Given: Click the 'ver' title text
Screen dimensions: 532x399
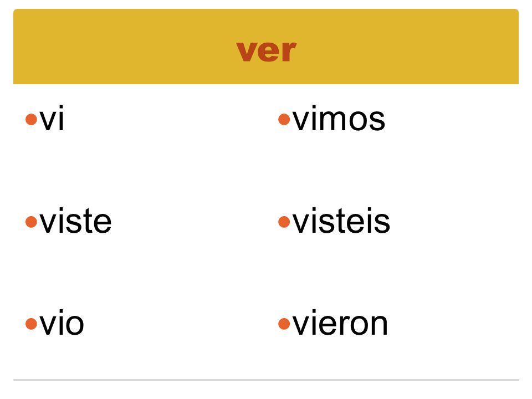Looking at the screenshot, I should 267,52.
